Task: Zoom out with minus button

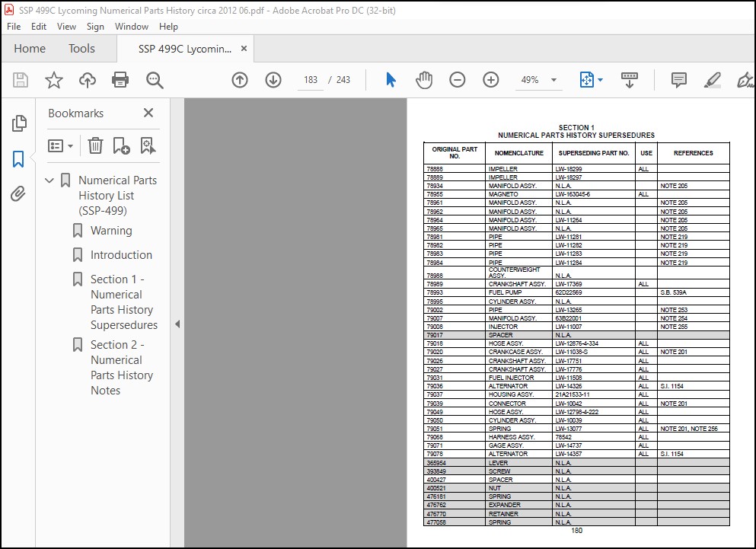Action: tap(457, 80)
